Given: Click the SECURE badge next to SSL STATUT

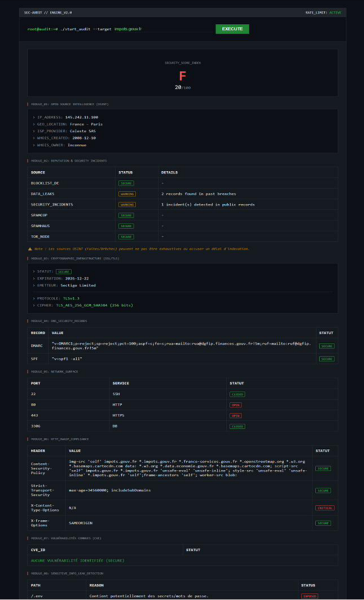Looking at the screenshot, I should pos(64,272).
